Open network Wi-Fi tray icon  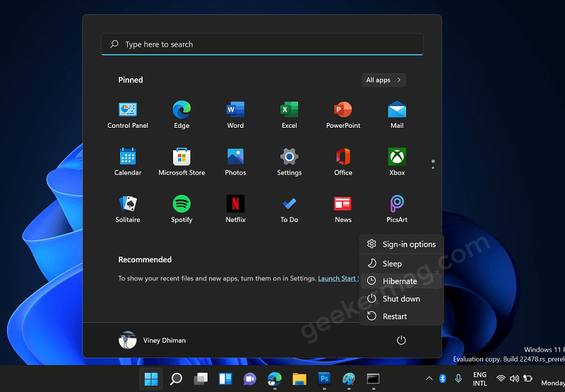pyautogui.click(x=501, y=379)
